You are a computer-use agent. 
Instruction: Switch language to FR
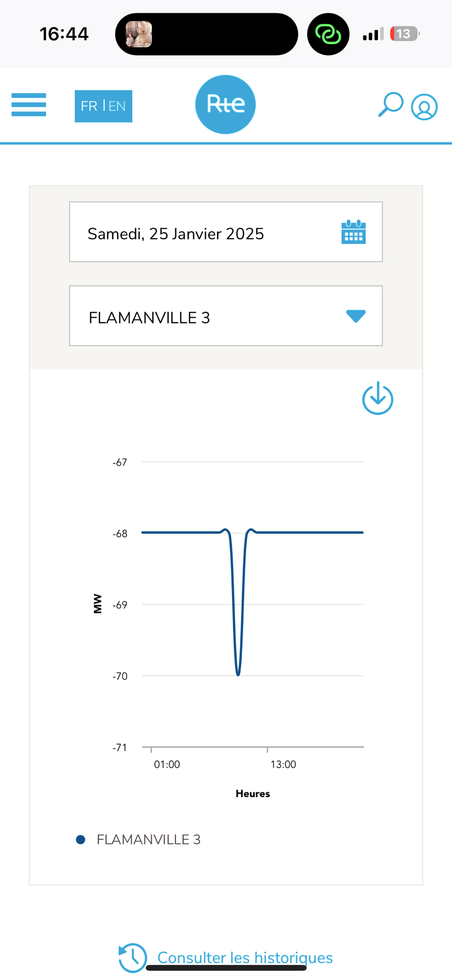89,106
